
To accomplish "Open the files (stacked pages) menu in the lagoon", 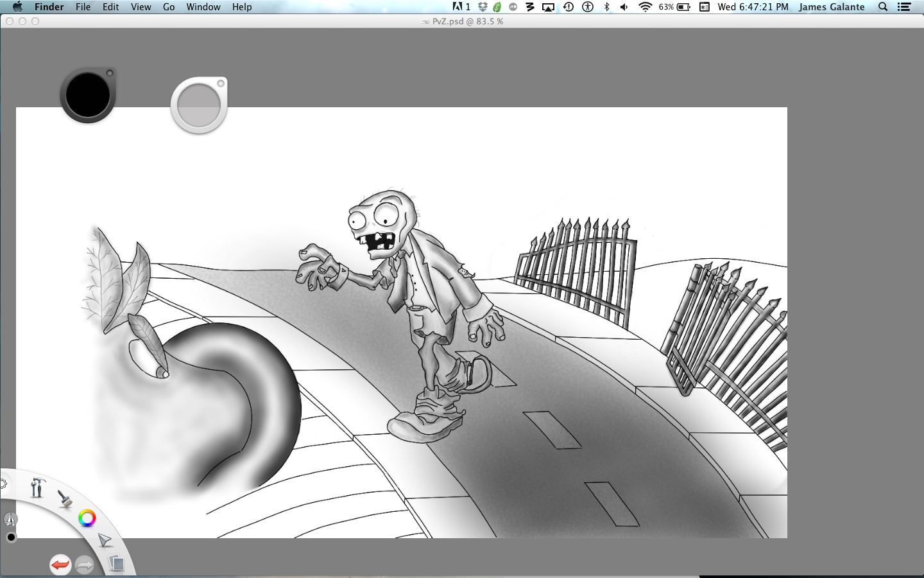I will (x=116, y=563).
